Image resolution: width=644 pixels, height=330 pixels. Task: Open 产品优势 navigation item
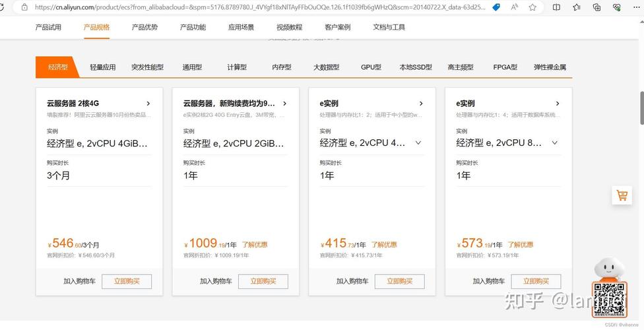point(145,27)
